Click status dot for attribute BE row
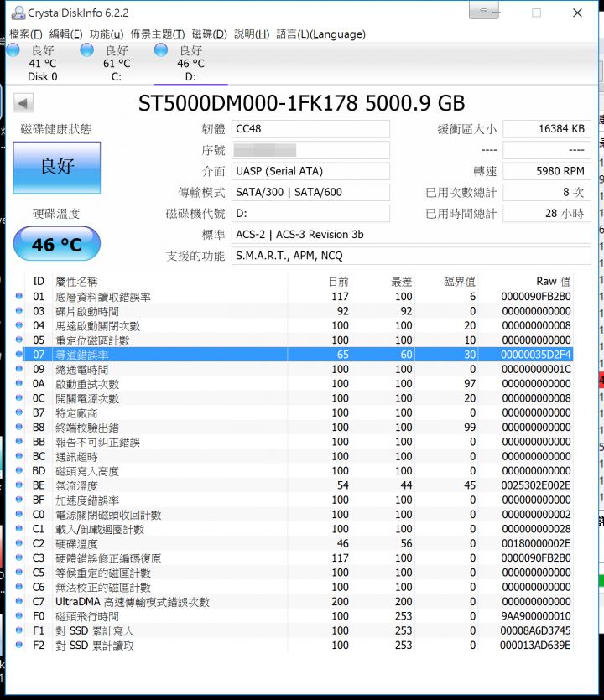 (x=18, y=485)
